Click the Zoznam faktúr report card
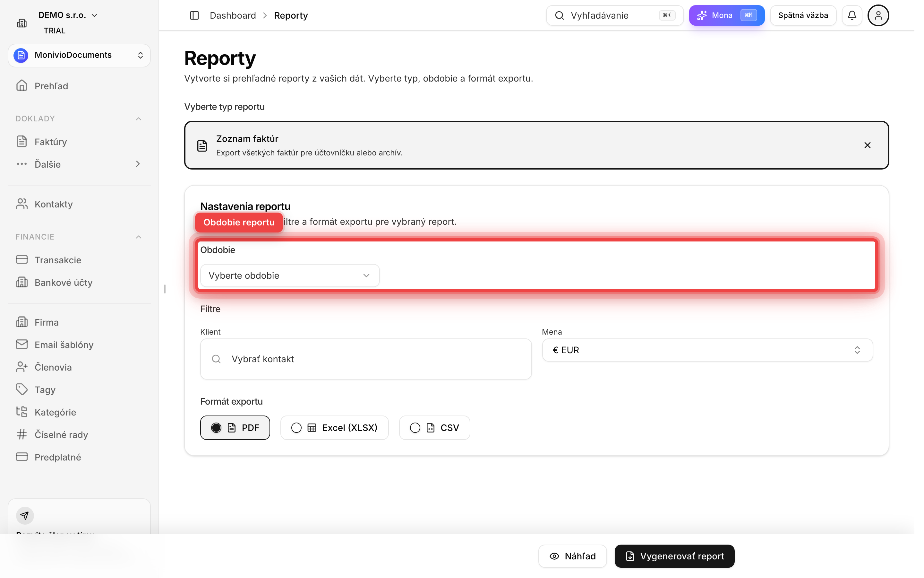This screenshot has height=578, width=924. tap(536, 145)
